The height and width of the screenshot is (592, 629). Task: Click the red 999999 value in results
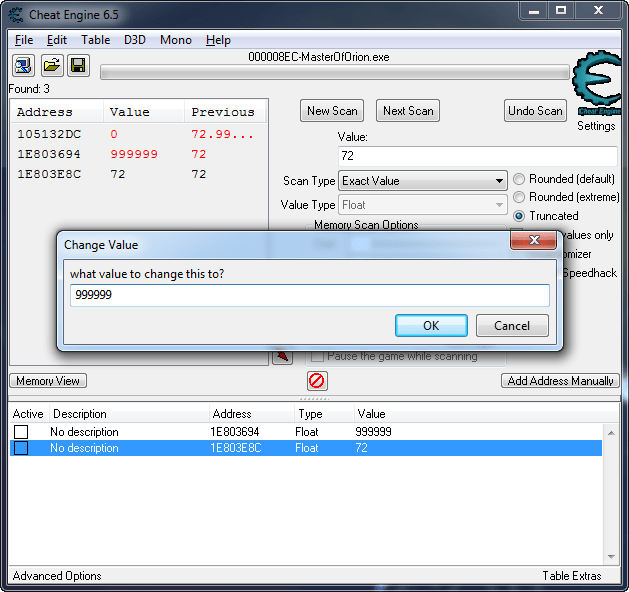pos(134,154)
